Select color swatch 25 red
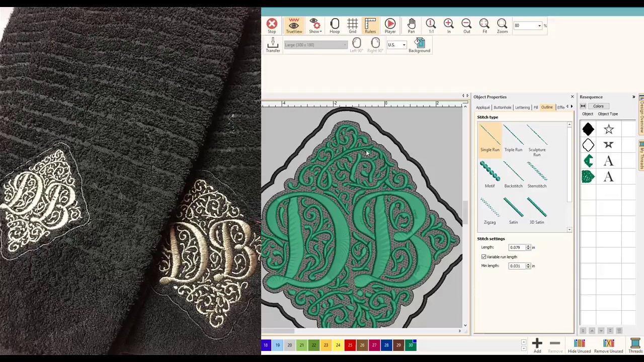The image size is (644, 362). click(x=350, y=345)
